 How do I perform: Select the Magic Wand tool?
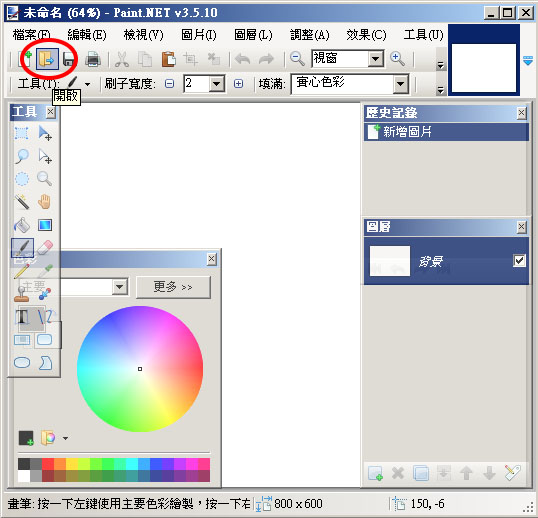point(22,202)
